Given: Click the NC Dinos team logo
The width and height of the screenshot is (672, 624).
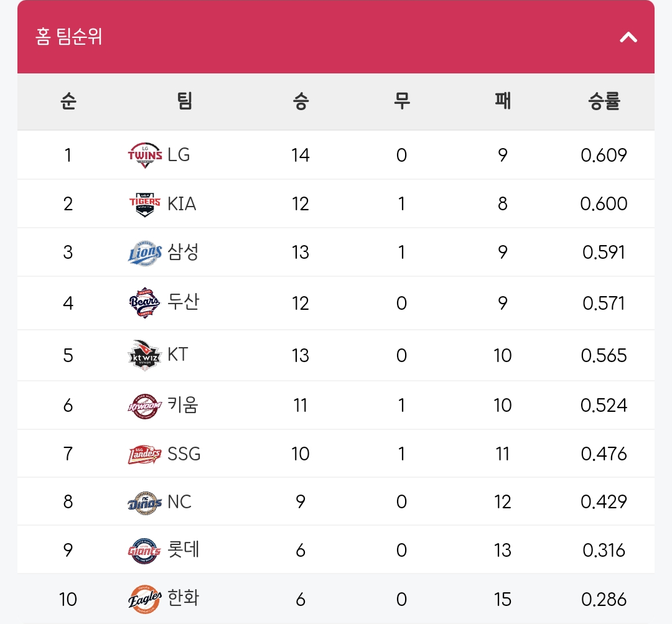Looking at the screenshot, I should coord(145,502).
